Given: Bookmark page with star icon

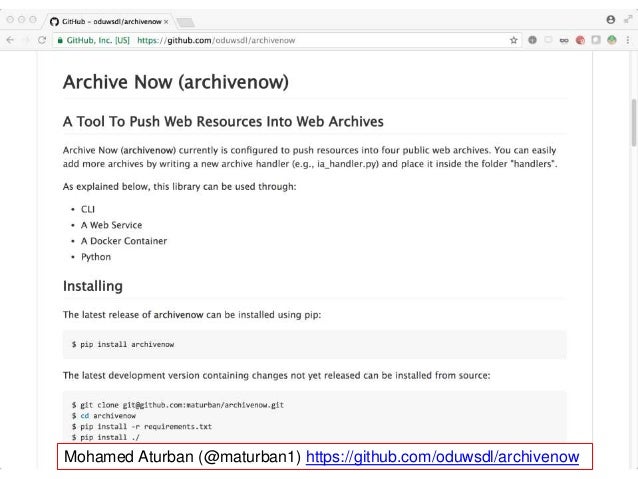Looking at the screenshot, I should click(x=513, y=40).
